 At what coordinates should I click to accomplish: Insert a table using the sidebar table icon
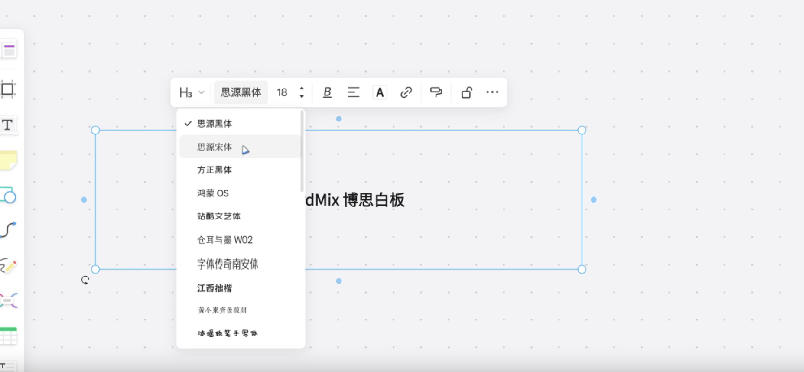[x=8, y=336]
